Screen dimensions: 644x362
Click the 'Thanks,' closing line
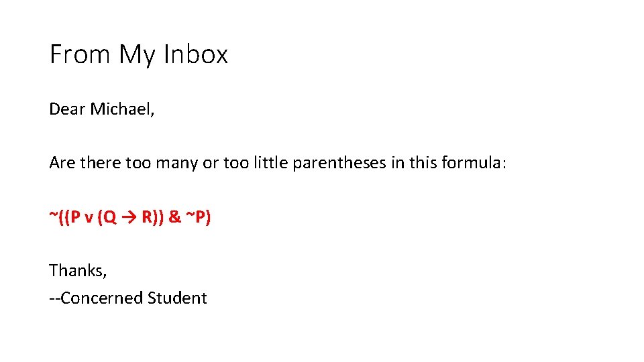(x=78, y=271)
